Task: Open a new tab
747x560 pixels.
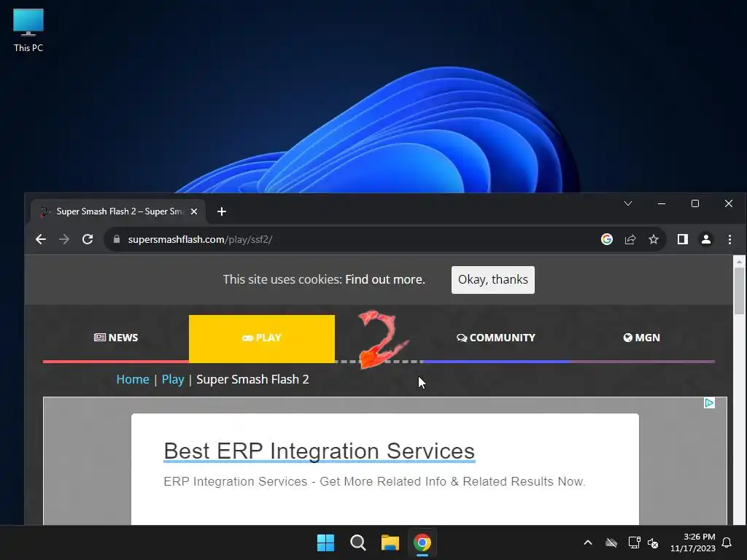Action: (222, 211)
